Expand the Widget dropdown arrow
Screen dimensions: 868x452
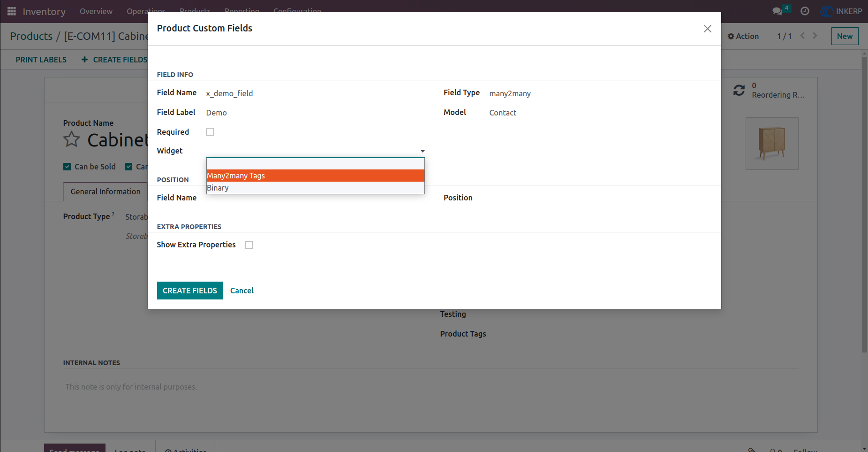click(x=423, y=151)
